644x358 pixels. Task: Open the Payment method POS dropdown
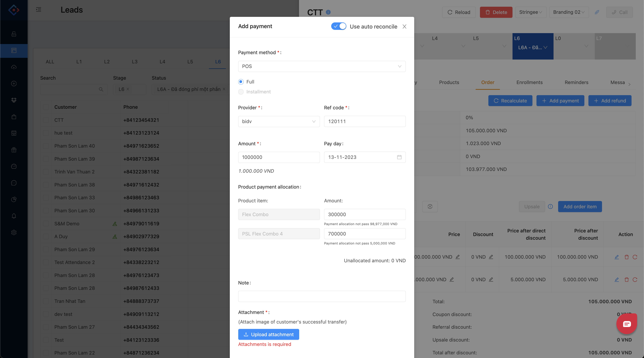pyautogui.click(x=322, y=66)
